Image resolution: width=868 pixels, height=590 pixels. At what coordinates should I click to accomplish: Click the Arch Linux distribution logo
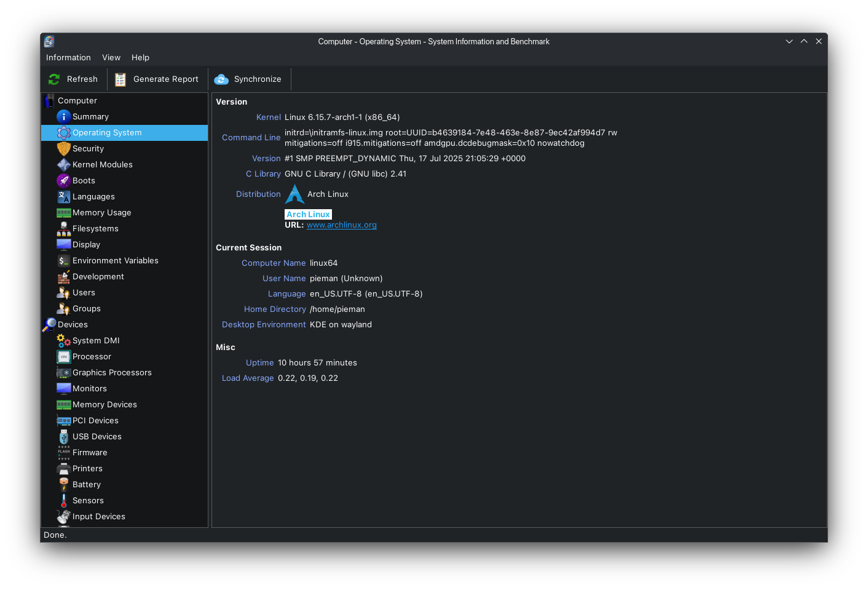(x=294, y=194)
